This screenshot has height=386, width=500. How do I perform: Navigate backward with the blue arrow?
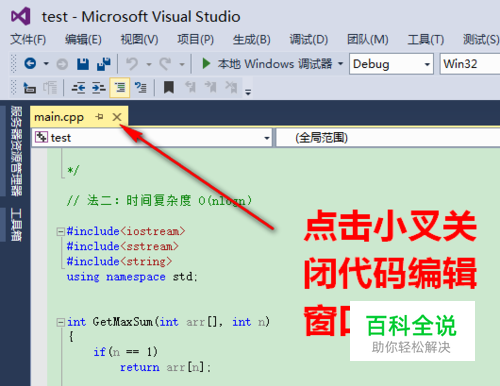pos(30,63)
